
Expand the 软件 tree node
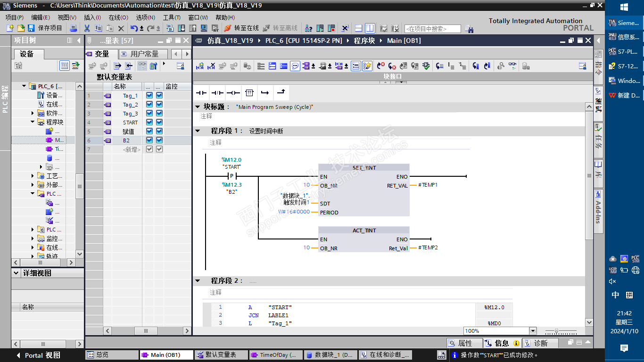click(33, 113)
